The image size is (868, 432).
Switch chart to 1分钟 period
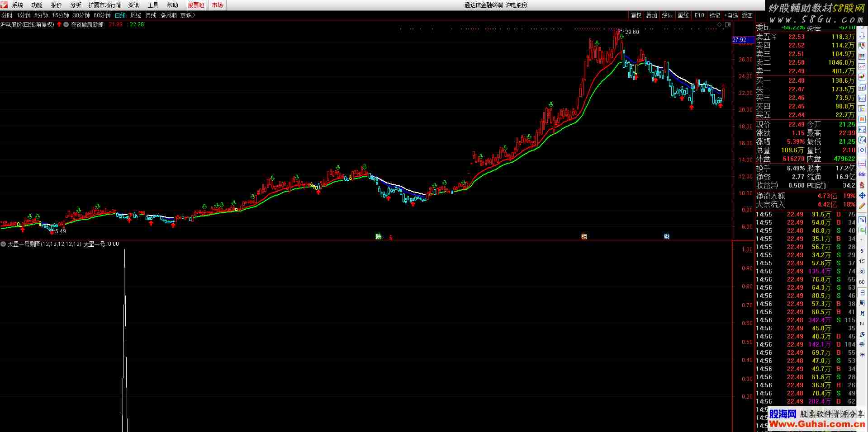tap(24, 15)
